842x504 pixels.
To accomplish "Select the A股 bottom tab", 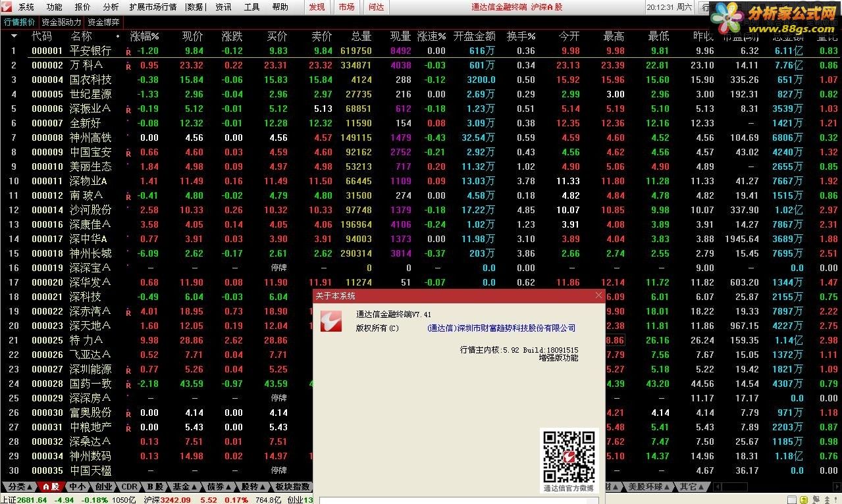I will pos(51,487).
